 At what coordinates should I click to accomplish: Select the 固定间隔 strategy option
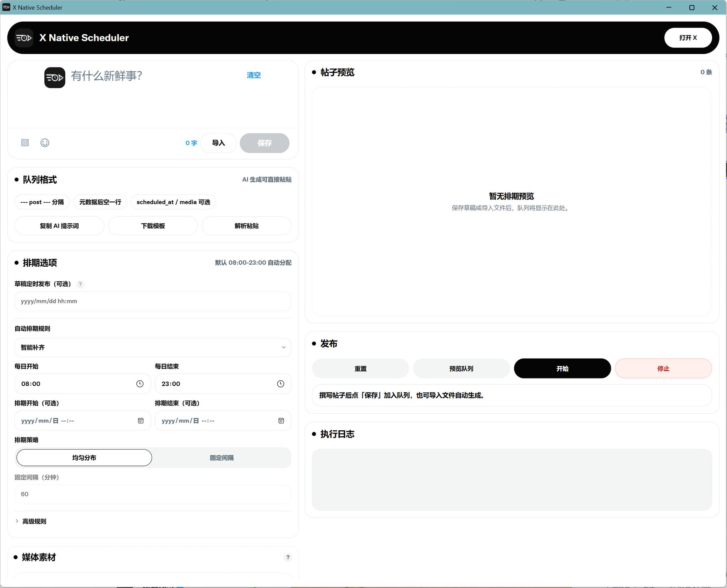(x=222, y=458)
